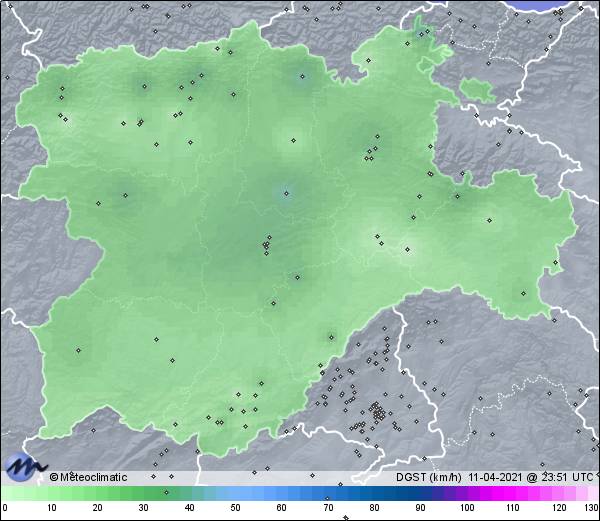Click legend value 130
Screen dimensions: 600x521
coord(592,508)
